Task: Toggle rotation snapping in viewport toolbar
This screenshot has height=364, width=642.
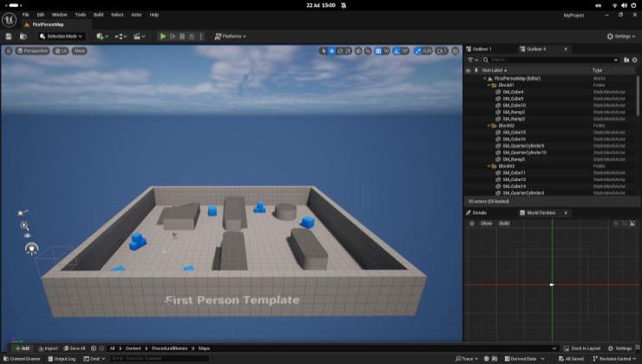Action: 397,51
